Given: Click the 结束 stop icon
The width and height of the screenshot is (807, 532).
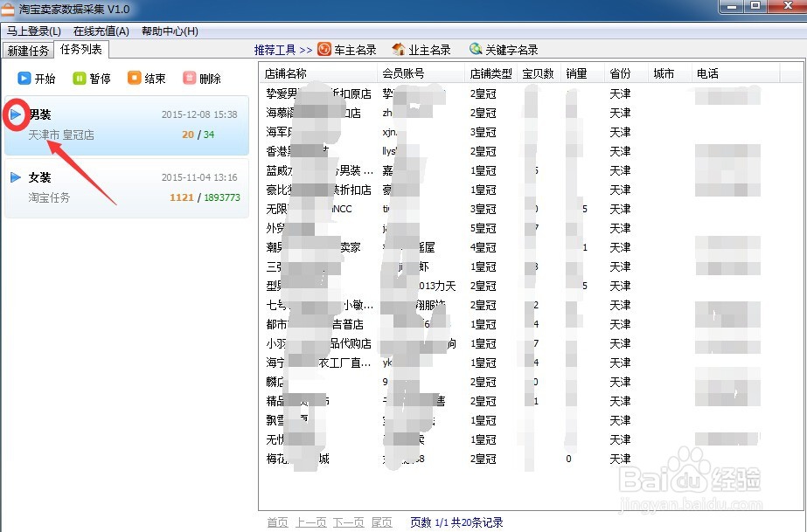Looking at the screenshot, I should click(135, 78).
